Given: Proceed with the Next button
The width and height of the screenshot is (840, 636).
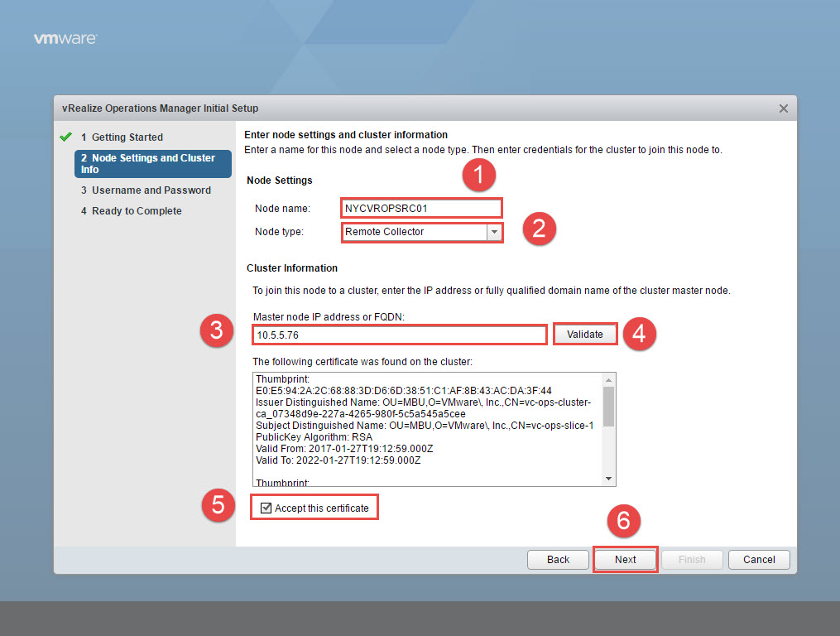Looking at the screenshot, I should pos(625,559).
